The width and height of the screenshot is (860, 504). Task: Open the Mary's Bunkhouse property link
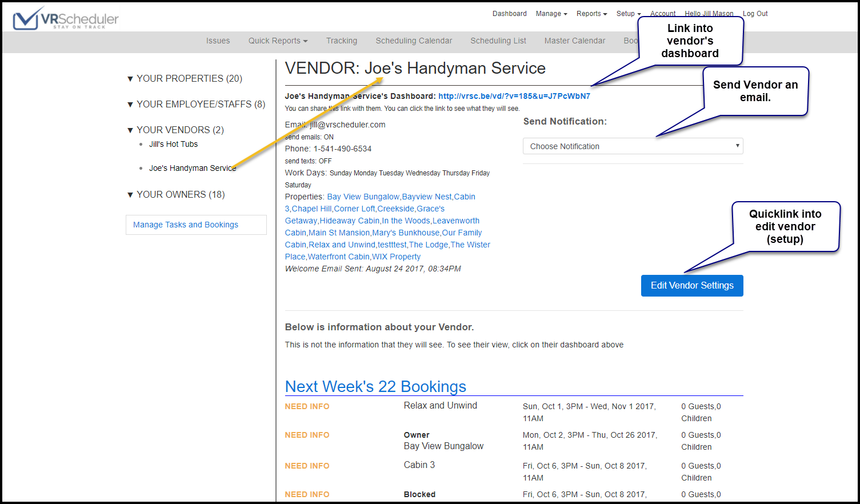(x=406, y=233)
